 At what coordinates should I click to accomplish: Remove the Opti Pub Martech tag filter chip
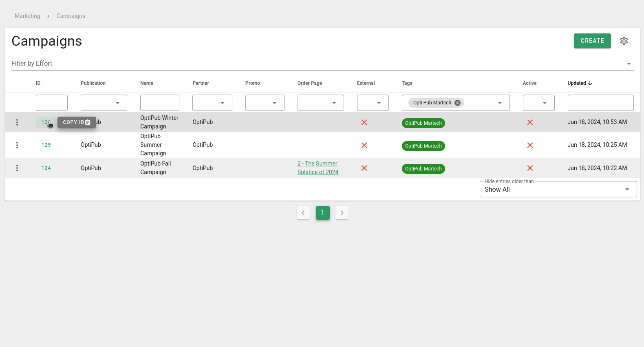[x=457, y=103]
